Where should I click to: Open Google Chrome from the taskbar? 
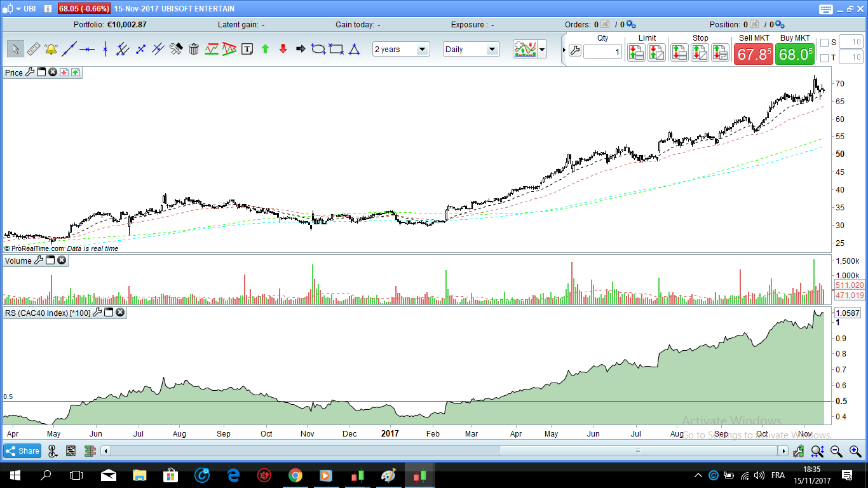[x=295, y=475]
